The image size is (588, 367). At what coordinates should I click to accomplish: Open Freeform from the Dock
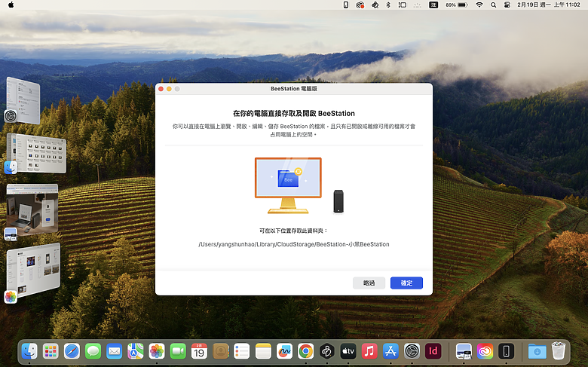pyautogui.click(x=284, y=351)
